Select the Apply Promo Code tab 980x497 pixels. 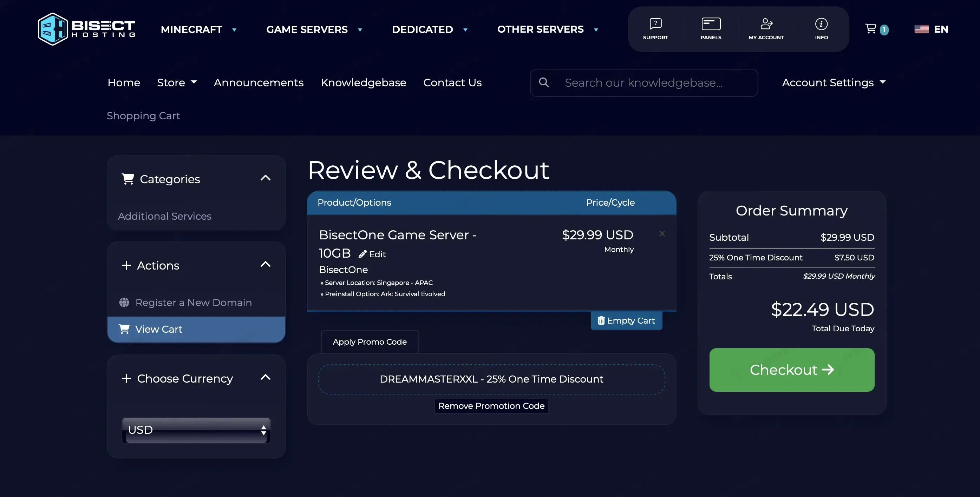point(370,342)
